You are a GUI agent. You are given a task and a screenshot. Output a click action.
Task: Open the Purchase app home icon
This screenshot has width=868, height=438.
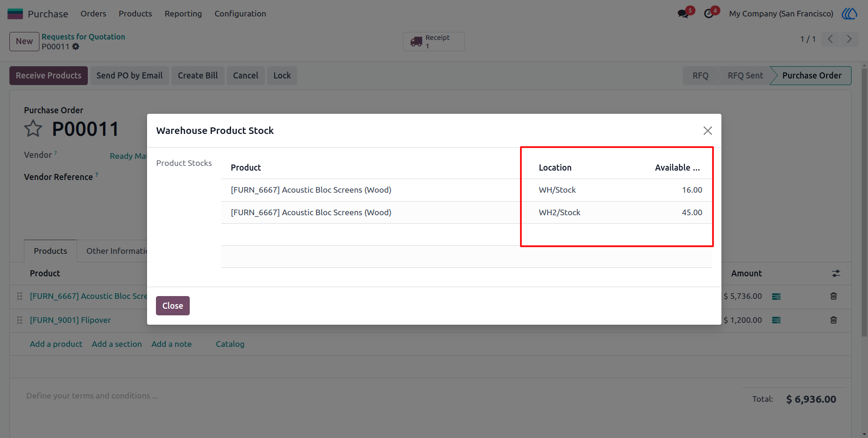[x=15, y=14]
